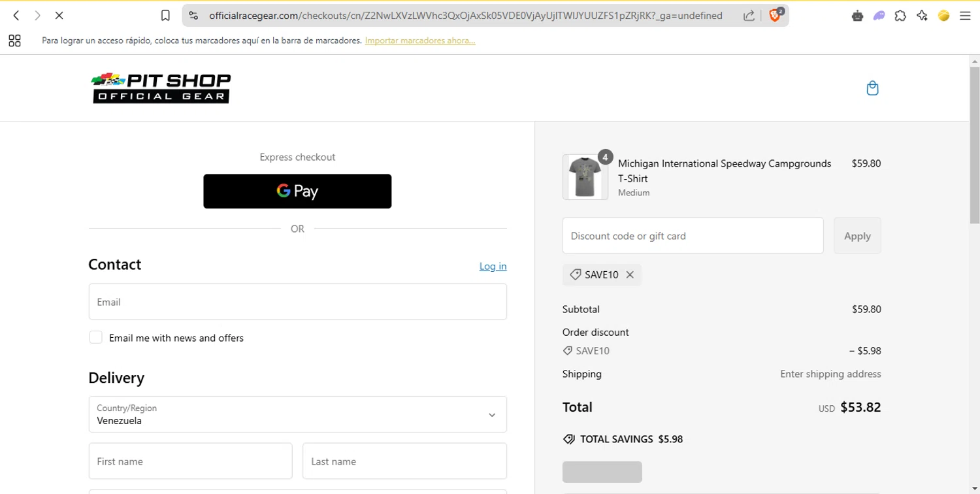The width and height of the screenshot is (980, 494).
Task: Click the share page icon
Action: (749, 16)
